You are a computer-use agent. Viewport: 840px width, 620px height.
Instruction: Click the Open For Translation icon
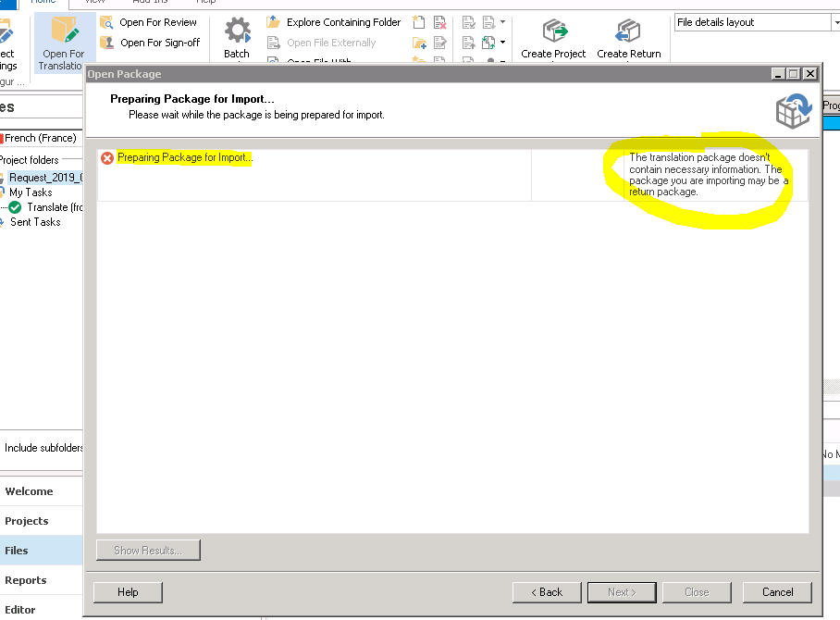64,33
